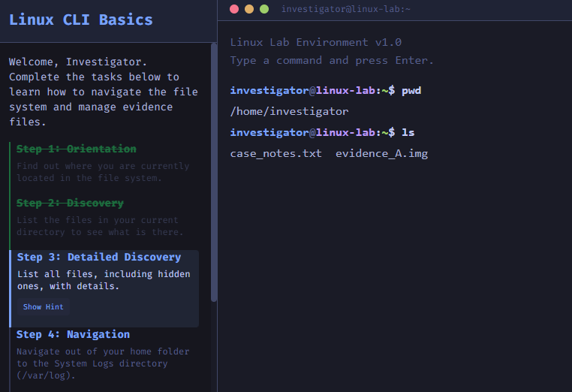Click the pwd command in the terminal
The width and height of the screenshot is (572, 392).
pos(411,90)
